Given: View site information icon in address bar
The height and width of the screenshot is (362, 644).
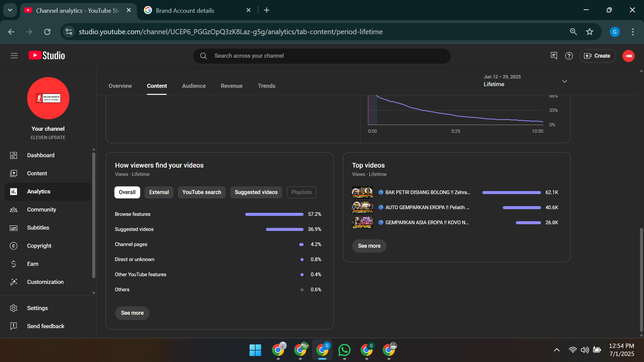Looking at the screenshot, I should [69, 32].
